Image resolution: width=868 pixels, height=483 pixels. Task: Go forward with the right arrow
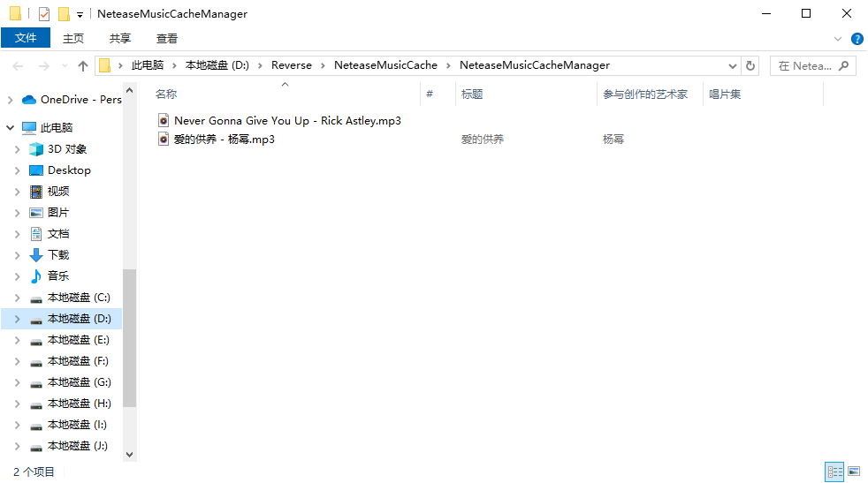click(x=43, y=66)
